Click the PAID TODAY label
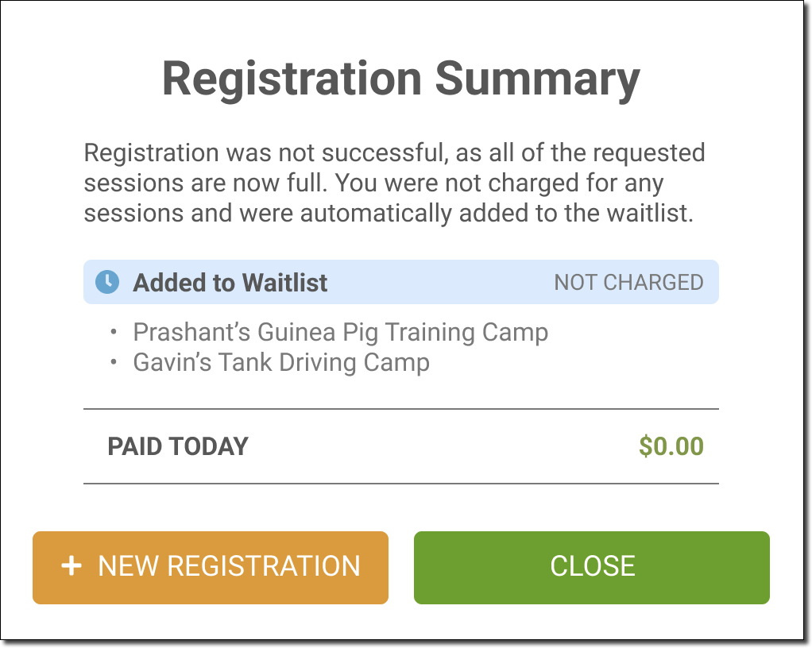This screenshot has height=648, width=812. tap(178, 446)
